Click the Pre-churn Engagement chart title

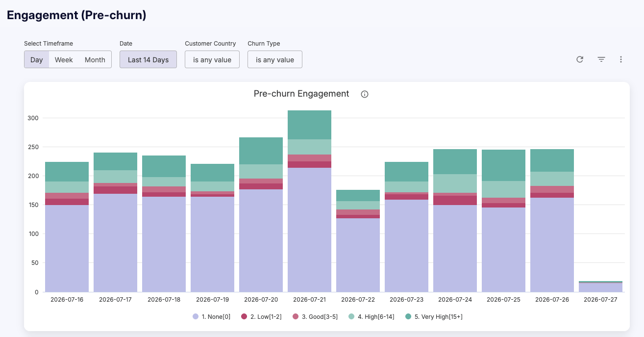pos(301,94)
